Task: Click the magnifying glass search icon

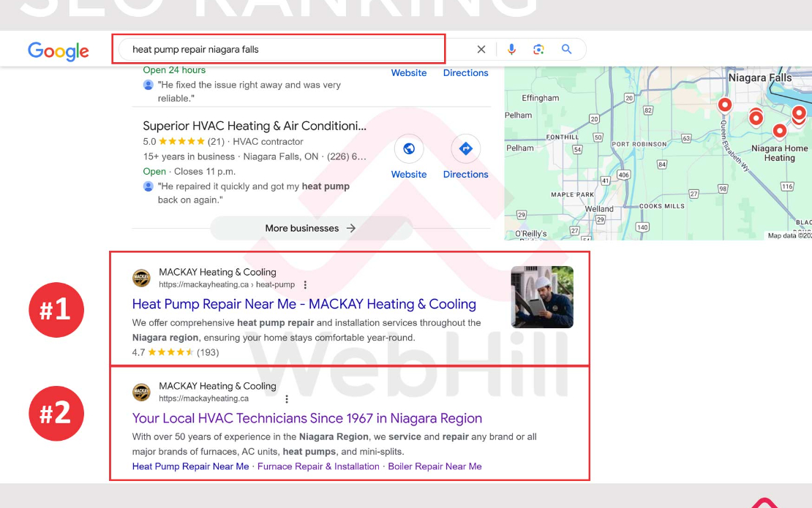Action: (566, 49)
